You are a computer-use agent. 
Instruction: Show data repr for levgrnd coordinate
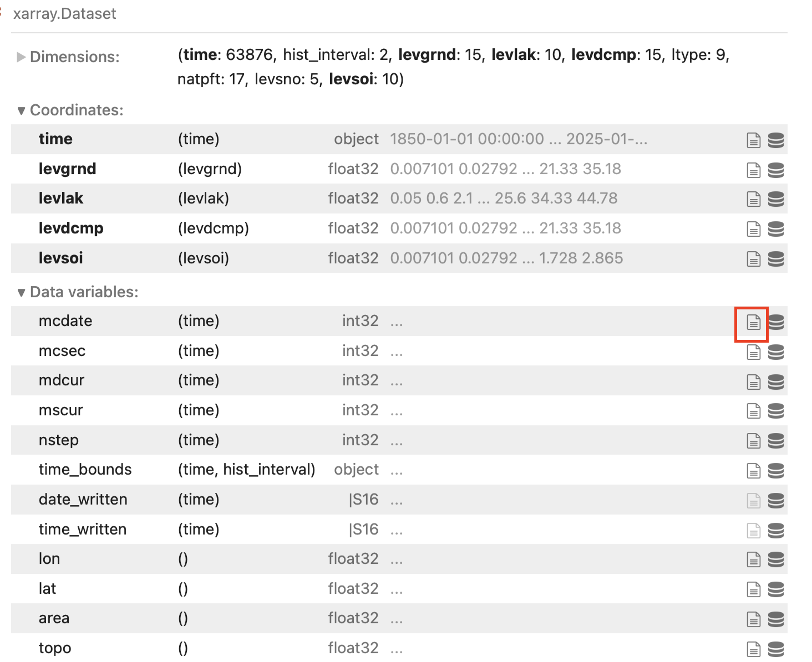pyautogui.click(x=776, y=170)
